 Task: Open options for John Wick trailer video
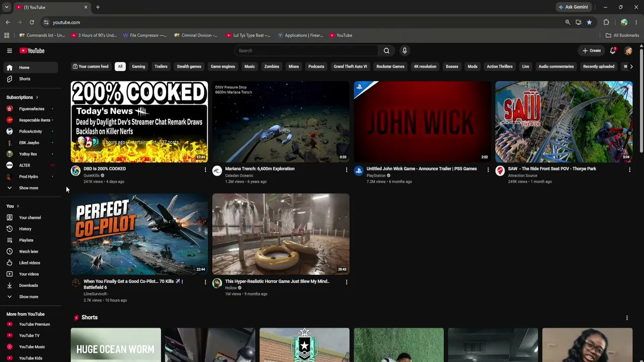click(488, 170)
